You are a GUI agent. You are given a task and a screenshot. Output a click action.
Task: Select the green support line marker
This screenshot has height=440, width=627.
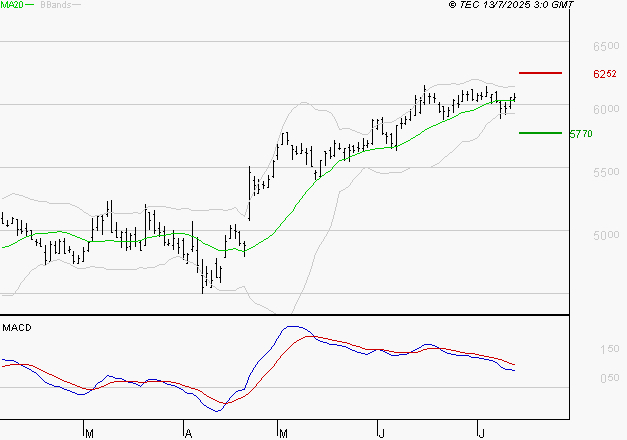[540, 132]
